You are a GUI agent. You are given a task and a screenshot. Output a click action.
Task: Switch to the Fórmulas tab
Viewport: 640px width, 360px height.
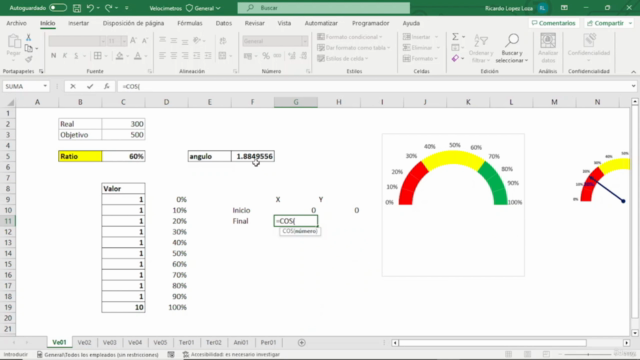pyautogui.click(x=190, y=23)
